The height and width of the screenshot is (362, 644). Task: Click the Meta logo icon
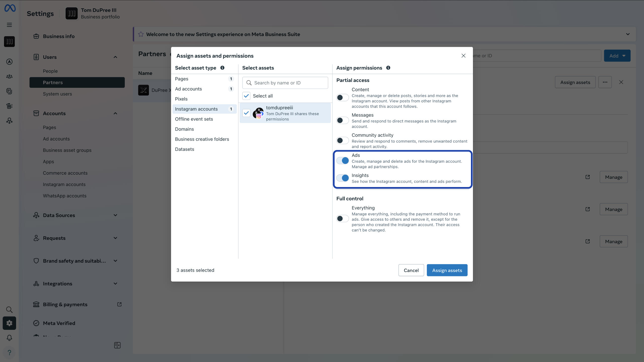[10, 8]
